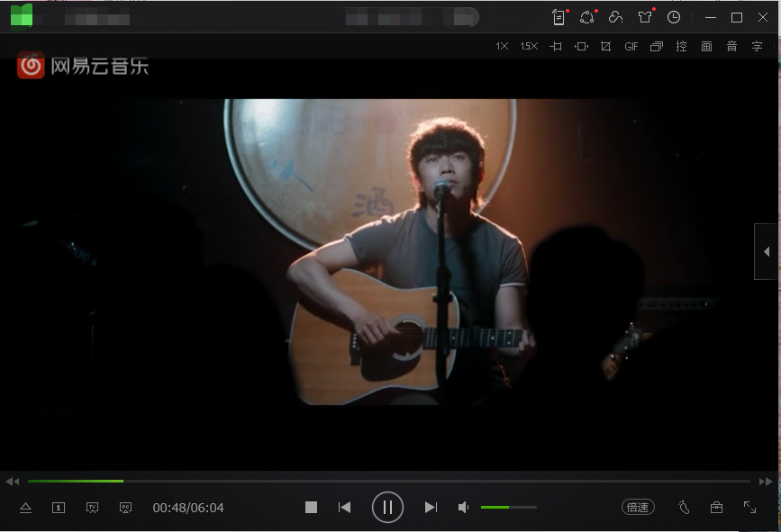
Task: Open the 倍速 playback speed menu
Action: pyautogui.click(x=638, y=508)
